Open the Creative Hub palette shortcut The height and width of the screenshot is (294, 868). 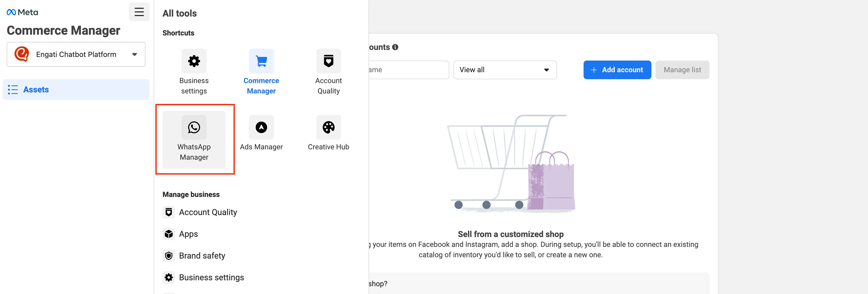tap(328, 127)
